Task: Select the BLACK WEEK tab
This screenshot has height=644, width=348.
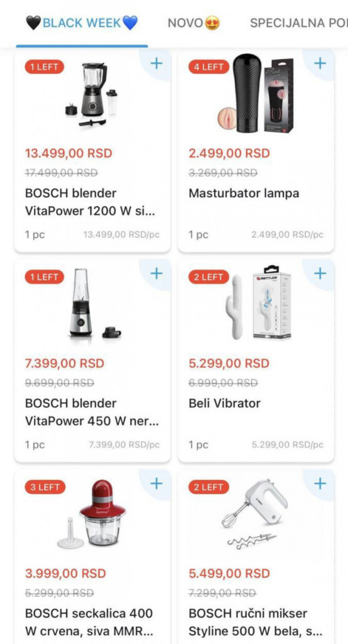Action: 82,23
